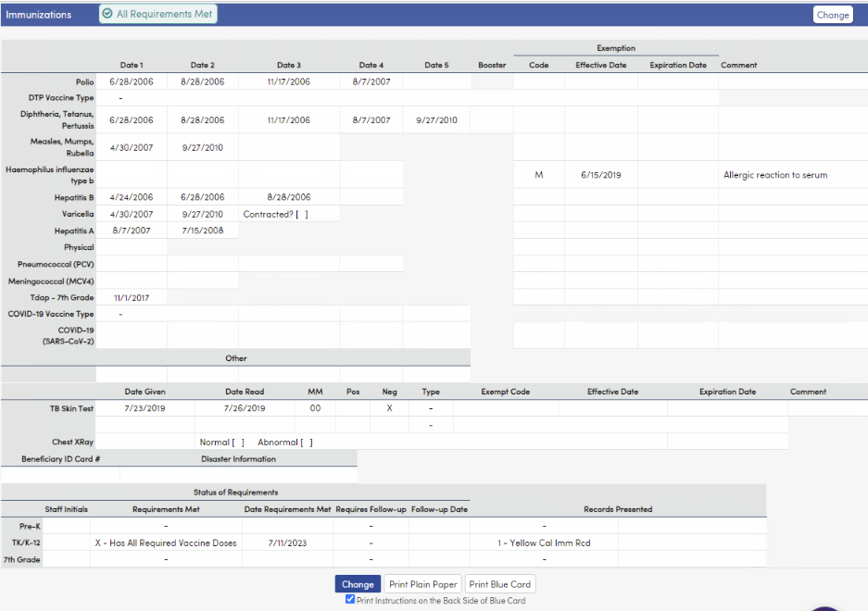This screenshot has width=868, height=611.
Task: Click Print Blue Card button
Action: pos(500,584)
